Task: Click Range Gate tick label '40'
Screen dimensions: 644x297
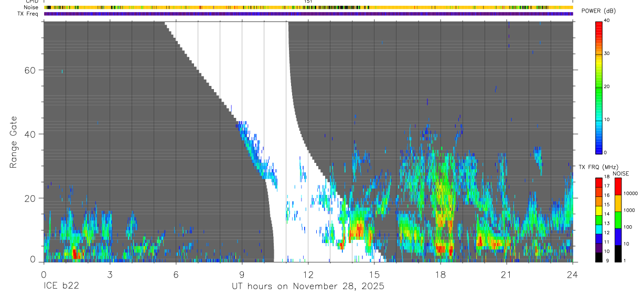Action: click(x=30, y=134)
